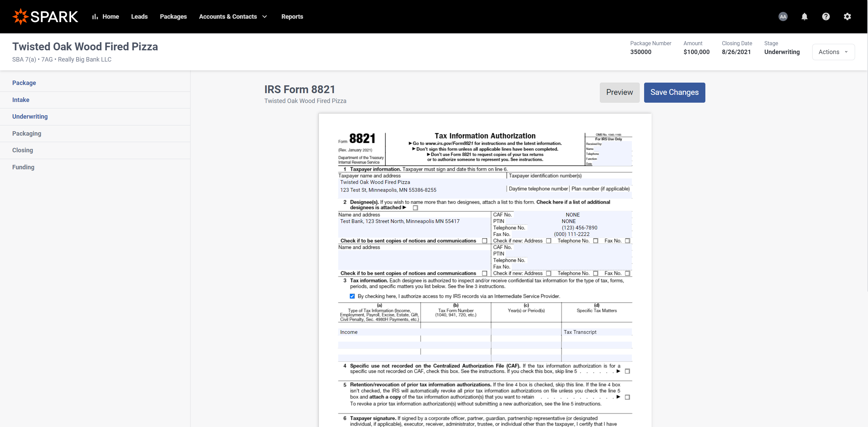Edit taxpayer name Twisted Oak Wood Fired Pizza
The height and width of the screenshot is (427, 868).
coord(422,182)
